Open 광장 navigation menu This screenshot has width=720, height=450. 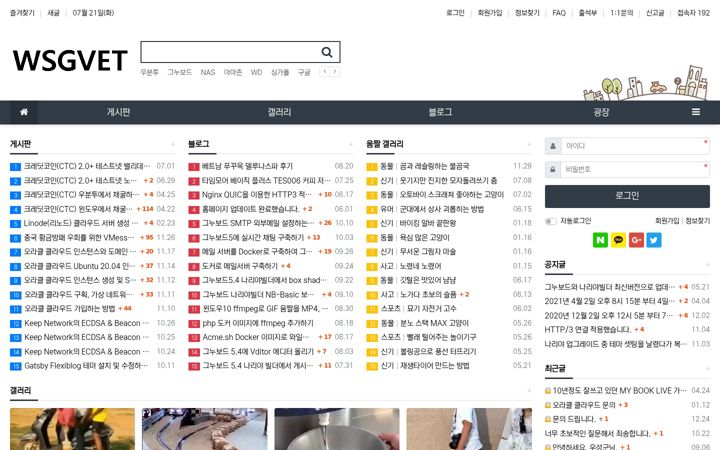coord(601,112)
